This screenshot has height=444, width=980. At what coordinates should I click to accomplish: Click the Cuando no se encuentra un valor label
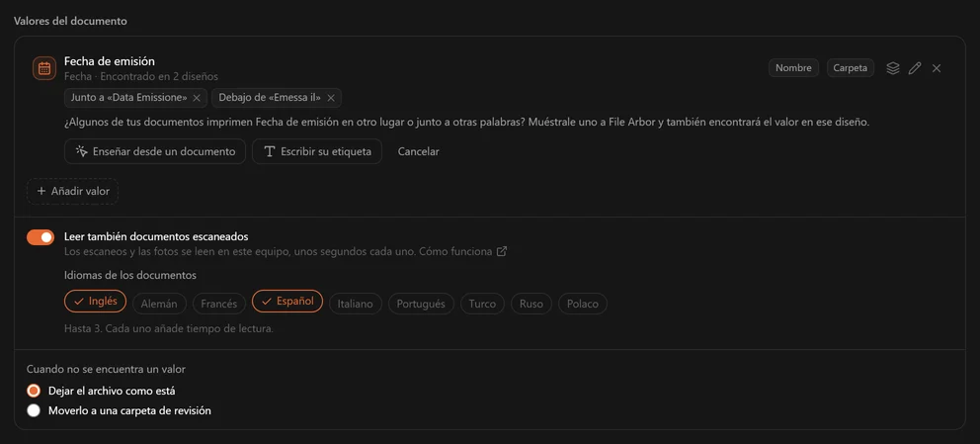[x=107, y=370]
